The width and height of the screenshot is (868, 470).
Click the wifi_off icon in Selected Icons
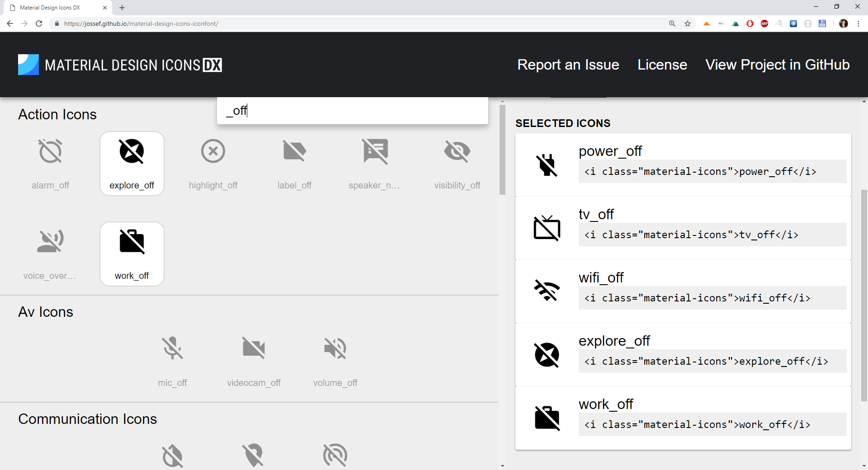click(547, 291)
